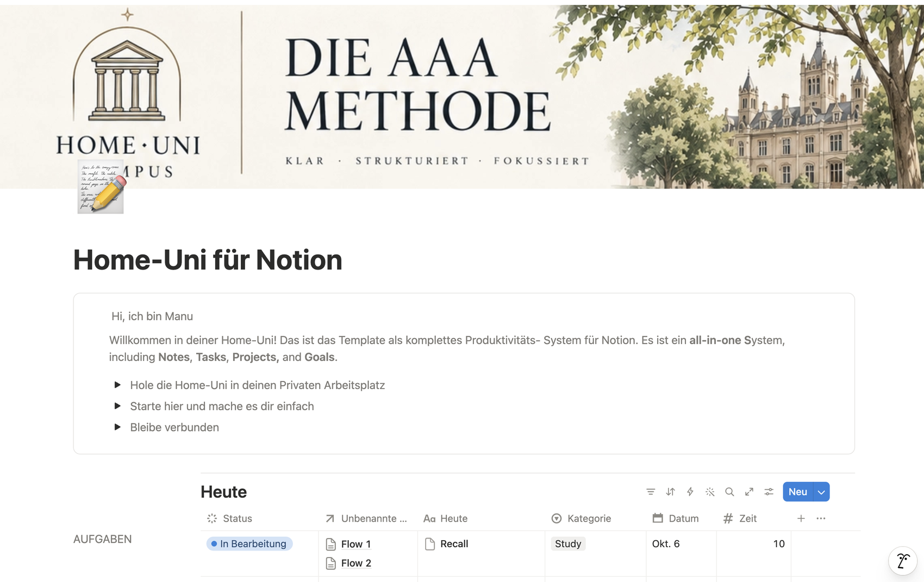Viewport: 924px width, 582px height.
Task: Click the sort arrows icon
Action: click(x=670, y=492)
